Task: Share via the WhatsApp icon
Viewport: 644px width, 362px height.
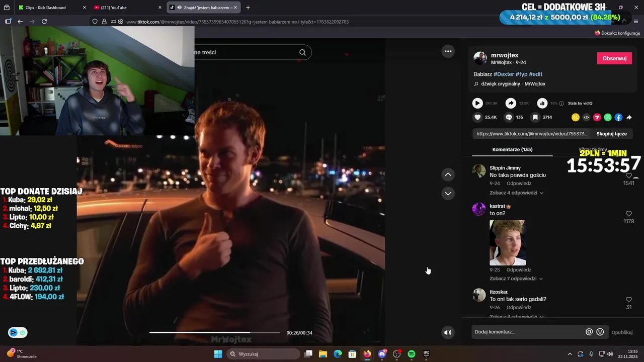Action: pos(608,117)
